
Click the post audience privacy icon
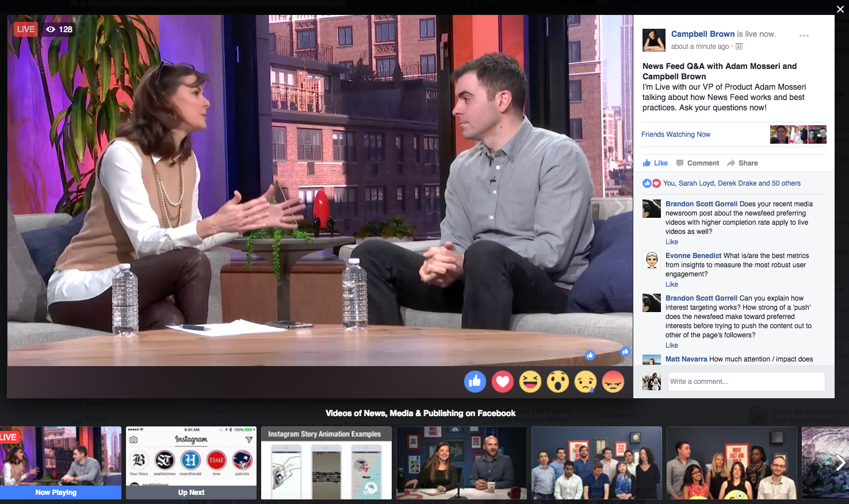(x=739, y=47)
